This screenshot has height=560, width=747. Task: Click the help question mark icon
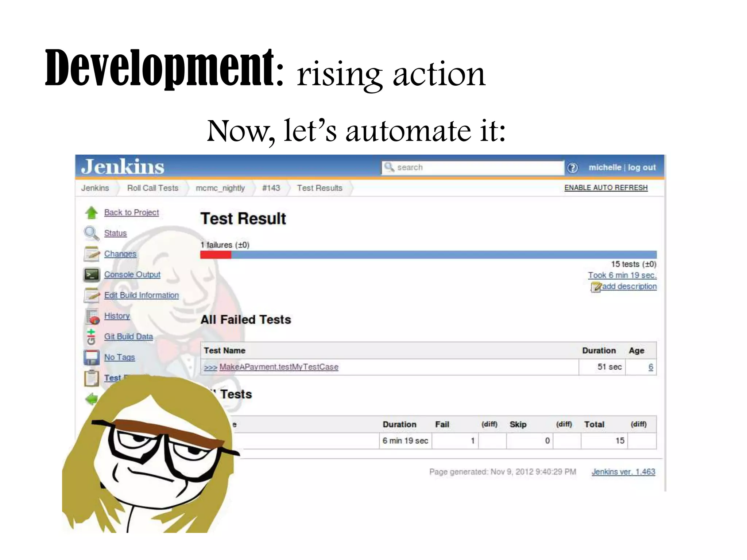(x=573, y=168)
